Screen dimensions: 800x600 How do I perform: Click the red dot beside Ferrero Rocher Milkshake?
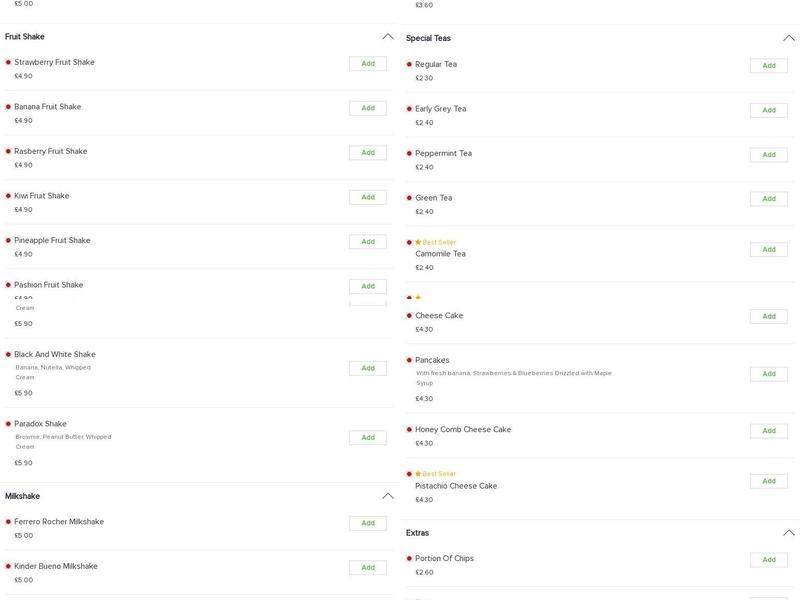(x=8, y=522)
